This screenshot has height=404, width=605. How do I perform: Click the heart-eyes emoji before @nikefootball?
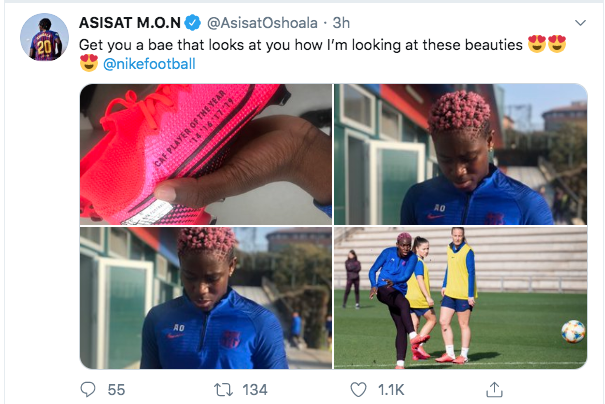pyautogui.click(x=89, y=63)
